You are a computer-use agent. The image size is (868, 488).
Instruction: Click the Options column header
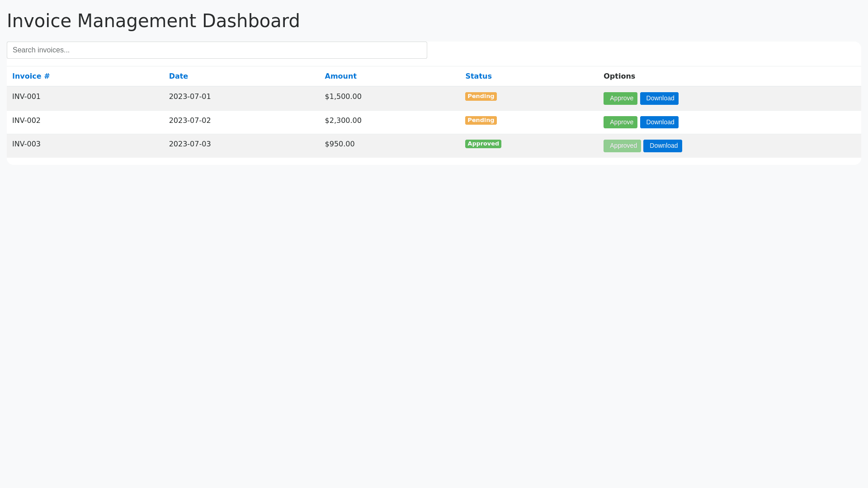[619, 76]
